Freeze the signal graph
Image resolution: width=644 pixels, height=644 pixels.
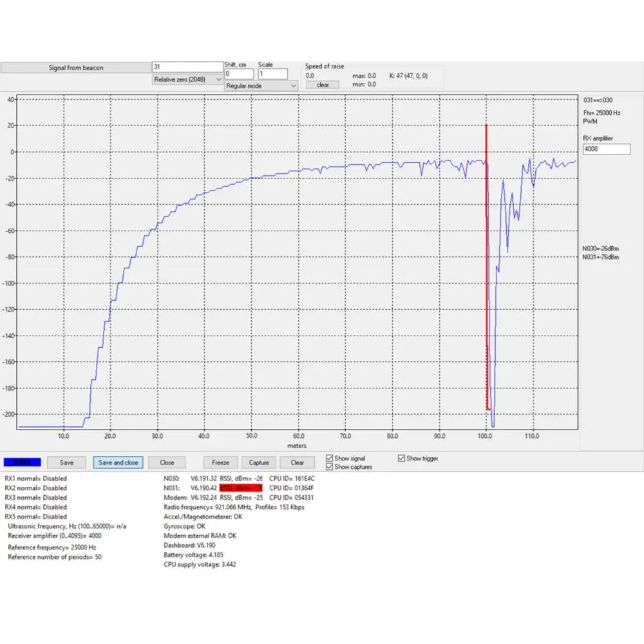220,462
